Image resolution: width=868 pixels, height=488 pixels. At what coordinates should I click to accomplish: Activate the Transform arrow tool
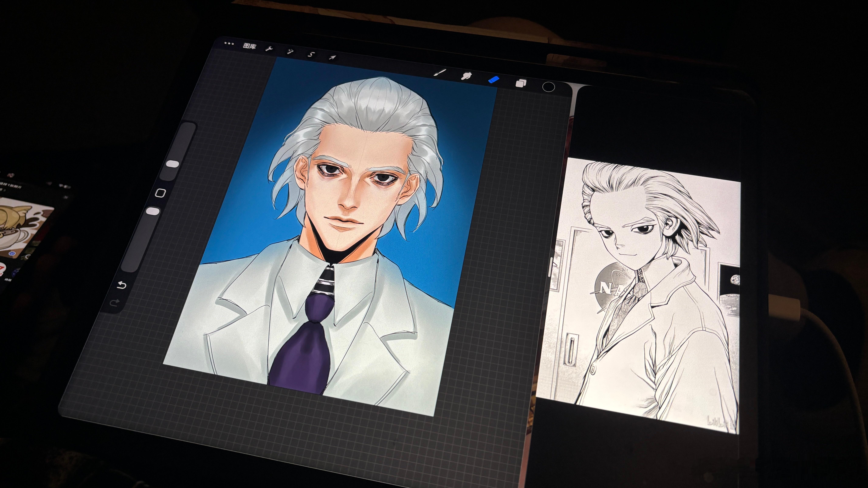pyautogui.click(x=332, y=58)
